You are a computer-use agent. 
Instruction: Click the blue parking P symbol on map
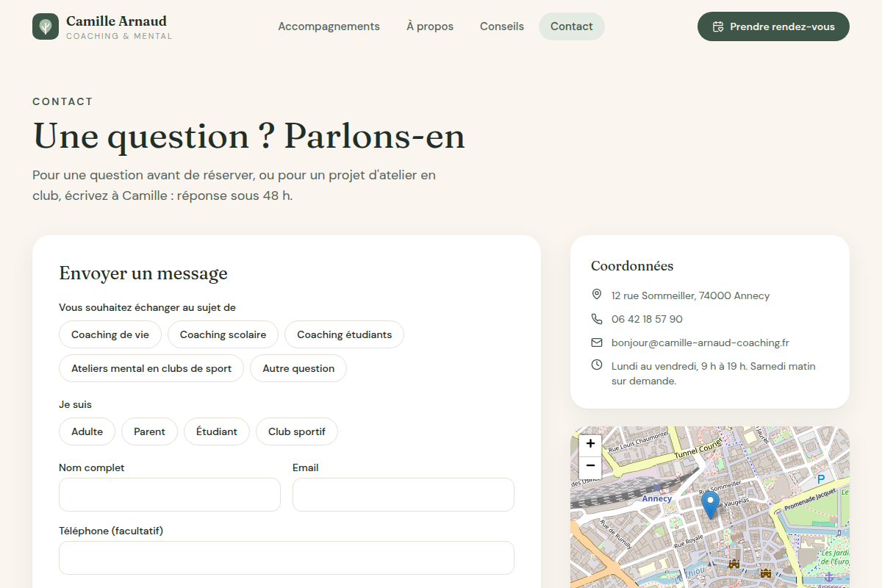point(821,479)
